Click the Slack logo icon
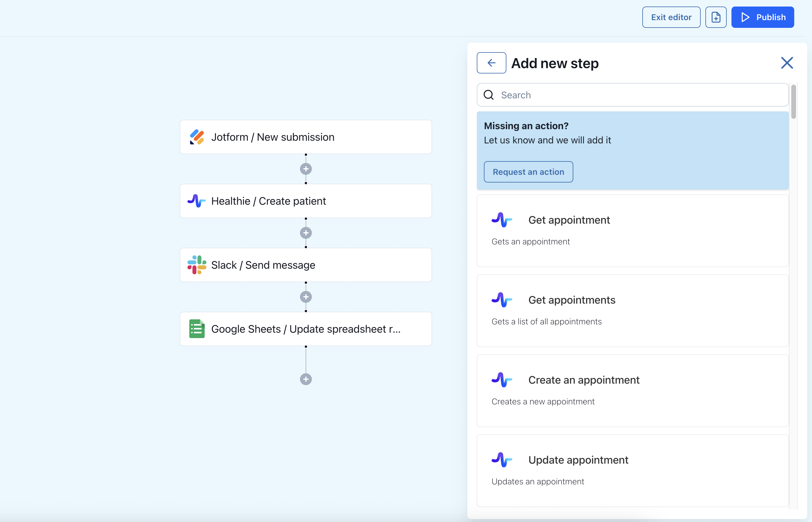Viewport: 812px width, 522px height. pos(197,265)
